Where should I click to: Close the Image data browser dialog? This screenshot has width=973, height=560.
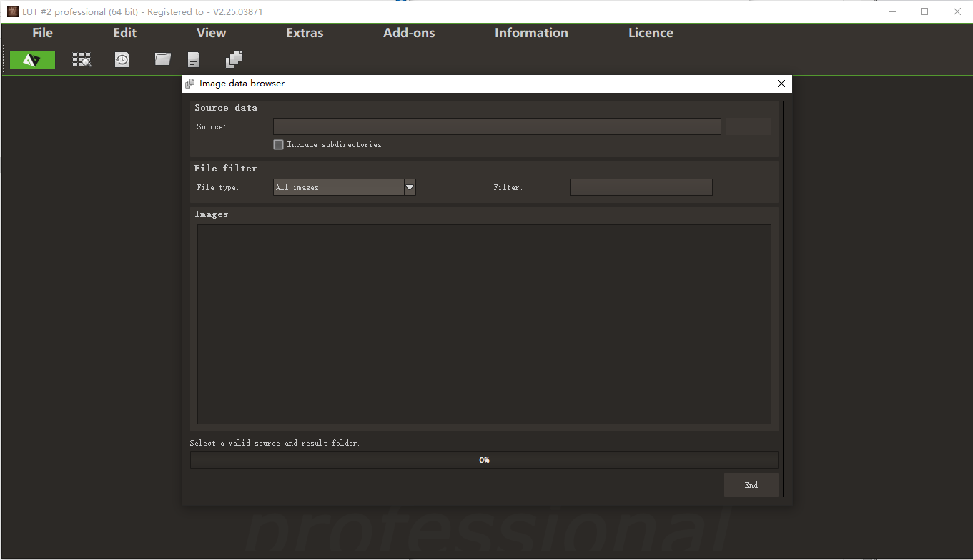tap(781, 84)
